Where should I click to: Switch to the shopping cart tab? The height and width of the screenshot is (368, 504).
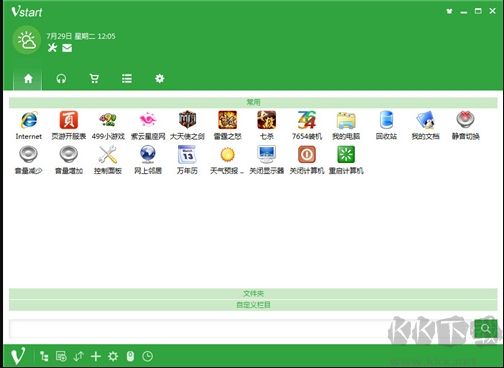point(94,79)
